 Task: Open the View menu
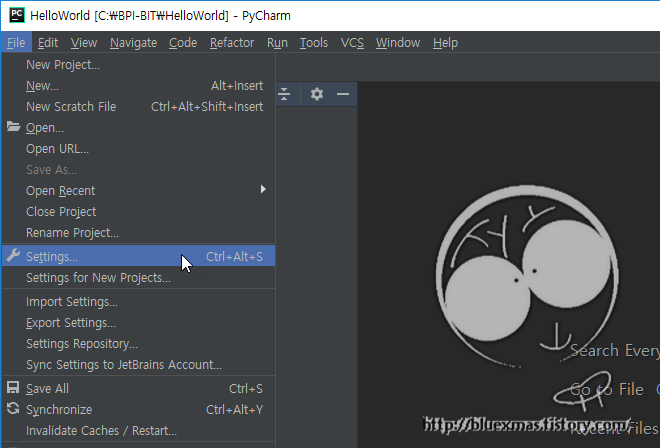[84, 43]
